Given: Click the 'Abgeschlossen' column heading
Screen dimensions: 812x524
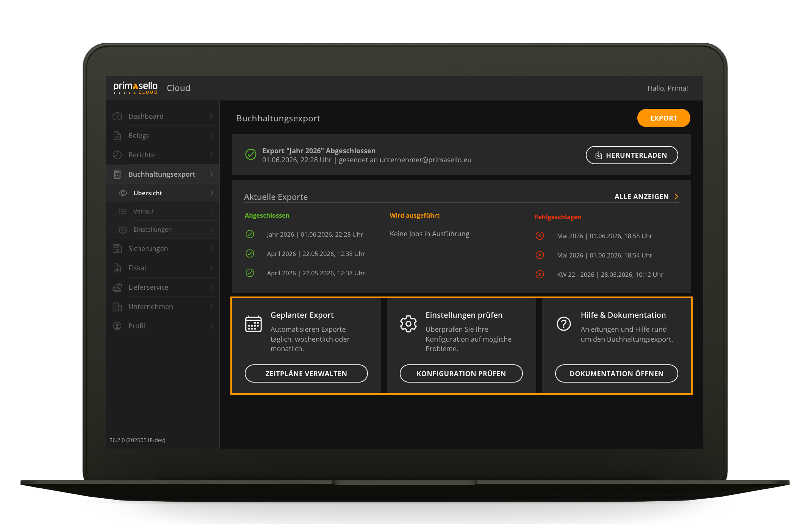Looking at the screenshot, I should [267, 215].
